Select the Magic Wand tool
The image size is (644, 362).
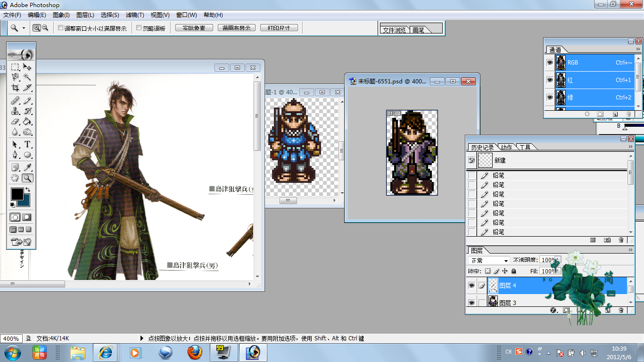point(27,77)
